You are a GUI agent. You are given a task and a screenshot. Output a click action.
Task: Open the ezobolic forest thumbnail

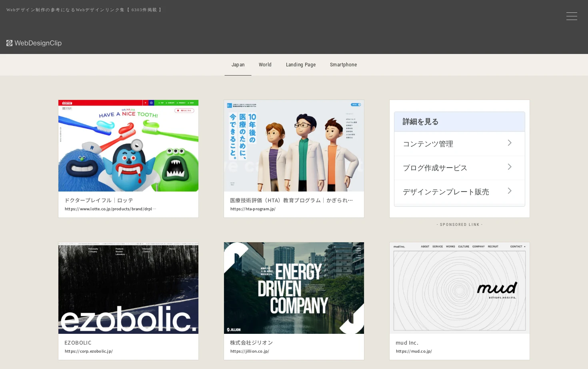click(x=128, y=288)
